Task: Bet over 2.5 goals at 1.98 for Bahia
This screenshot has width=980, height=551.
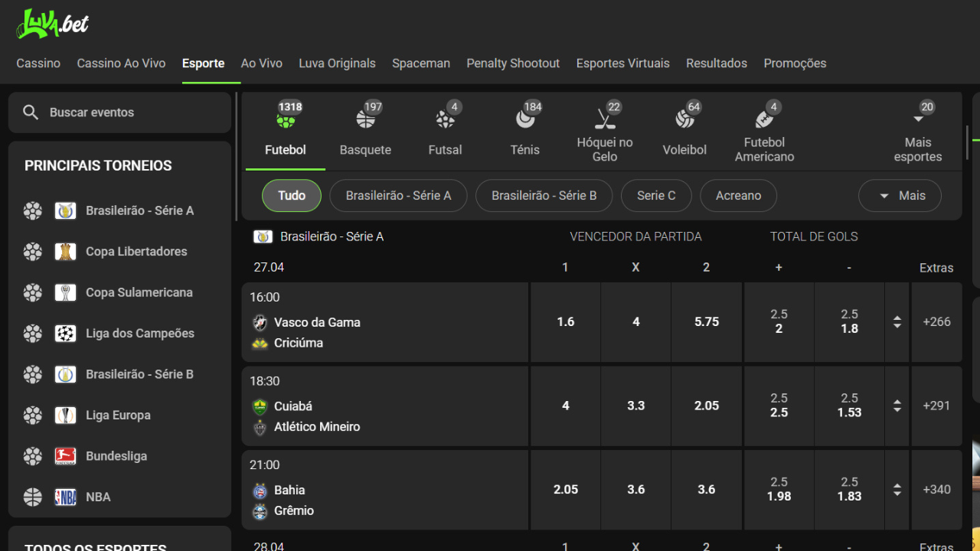Action: 779,490
